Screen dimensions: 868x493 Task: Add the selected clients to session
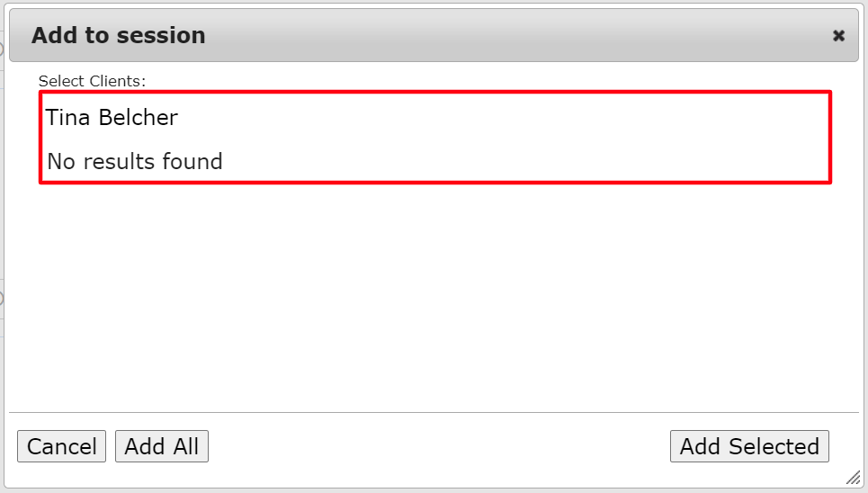pyautogui.click(x=748, y=446)
